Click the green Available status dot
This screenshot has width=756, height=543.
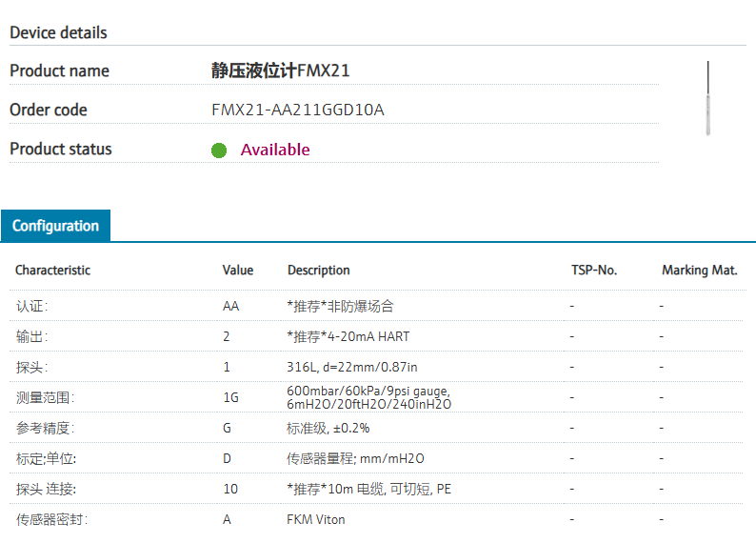219,151
